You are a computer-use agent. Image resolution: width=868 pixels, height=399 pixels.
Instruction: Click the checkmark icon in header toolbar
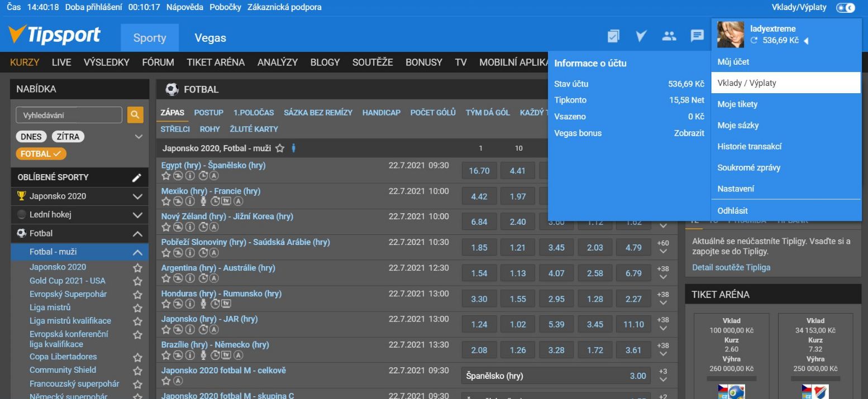[641, 36]
